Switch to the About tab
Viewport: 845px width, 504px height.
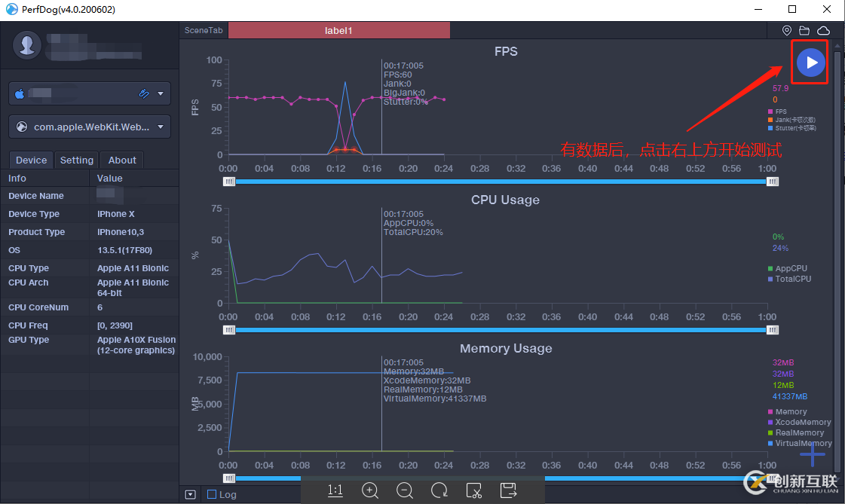pyautogui.click(x=122, y=160)
